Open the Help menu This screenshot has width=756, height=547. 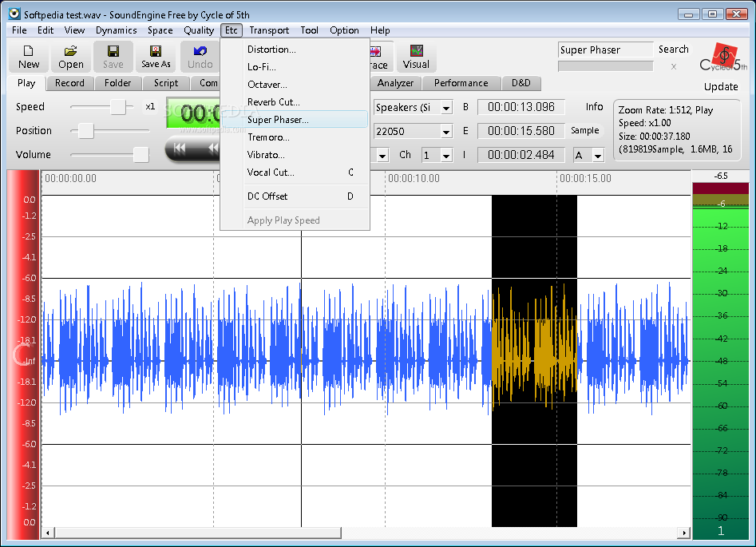point(380,30)
